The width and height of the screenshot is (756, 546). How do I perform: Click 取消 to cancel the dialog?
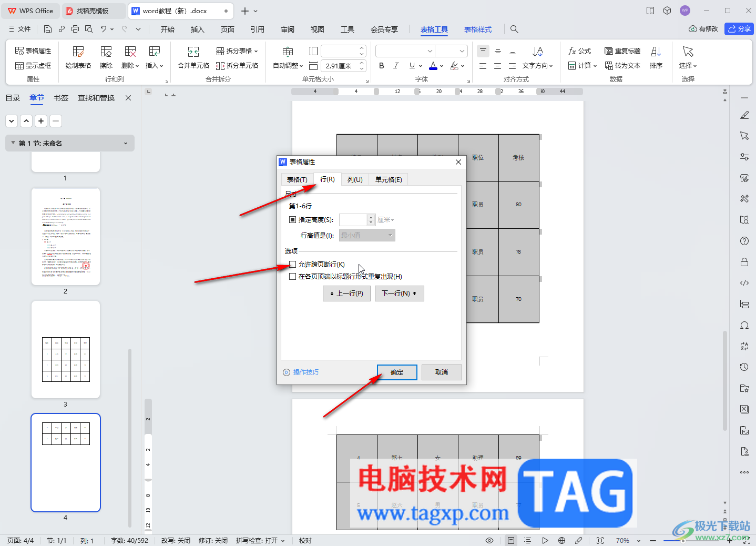point(442,372)
